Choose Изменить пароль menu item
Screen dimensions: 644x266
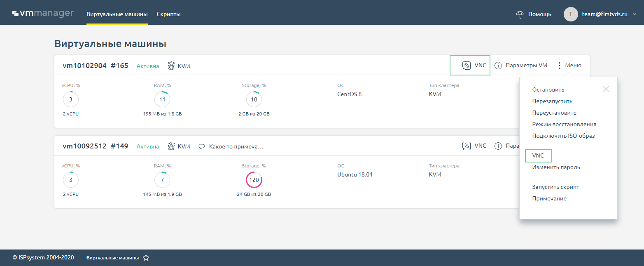(x=556, y=167)
